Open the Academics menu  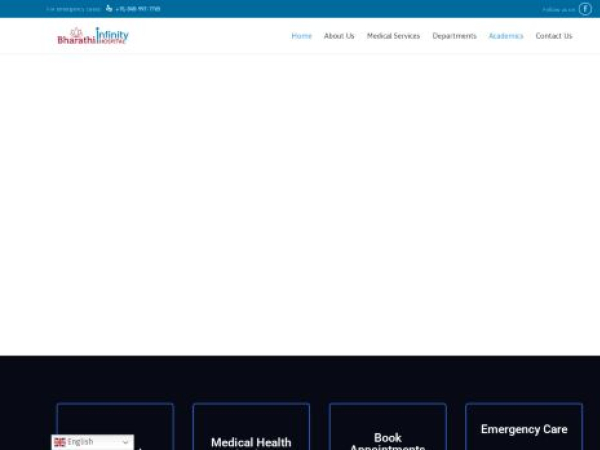pos(506,36)
